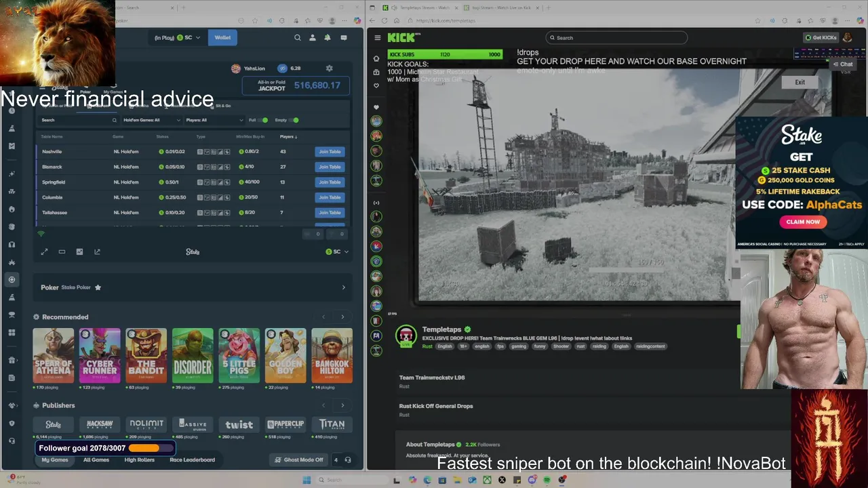Join the Tallahassee table
868x488 pixels.
[x=330, y=213]
